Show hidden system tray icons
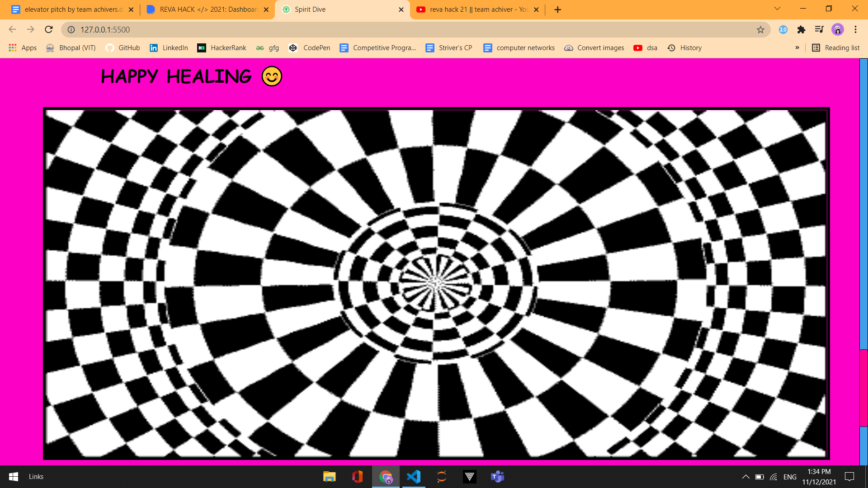The image size is (868, 488). 745,477
